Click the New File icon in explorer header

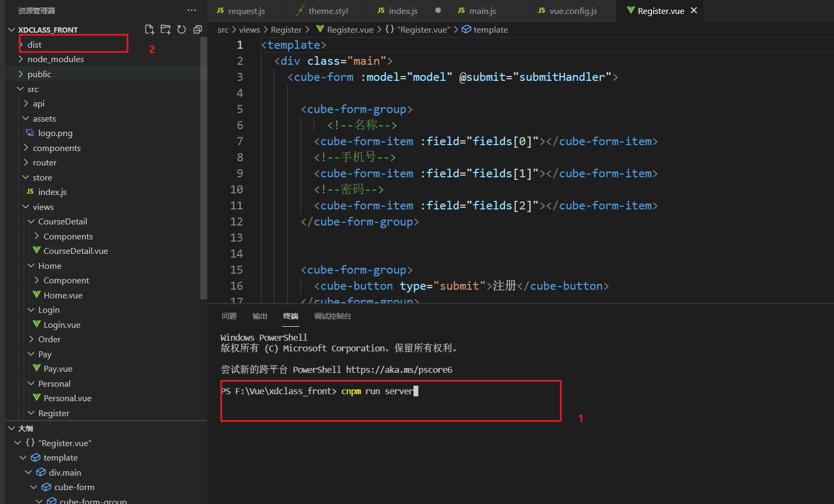point(149,29)
